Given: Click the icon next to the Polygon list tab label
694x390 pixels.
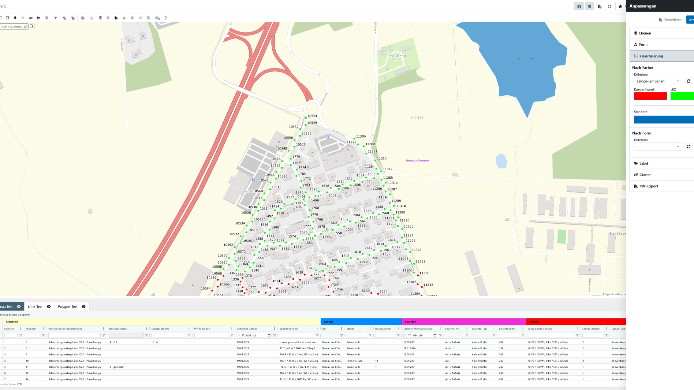Looking at the screenshot, I should click(x=84, y=306).
